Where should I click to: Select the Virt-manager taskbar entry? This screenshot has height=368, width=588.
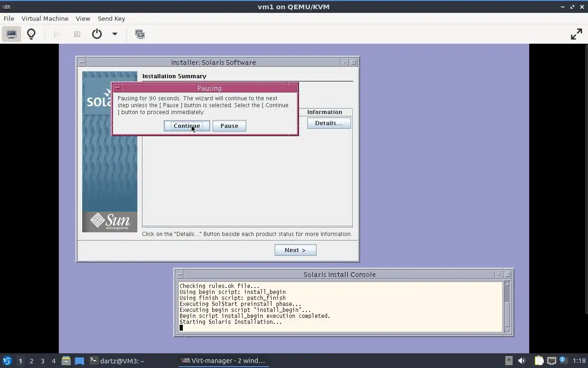pyautogui.click(x=223, y=361)
